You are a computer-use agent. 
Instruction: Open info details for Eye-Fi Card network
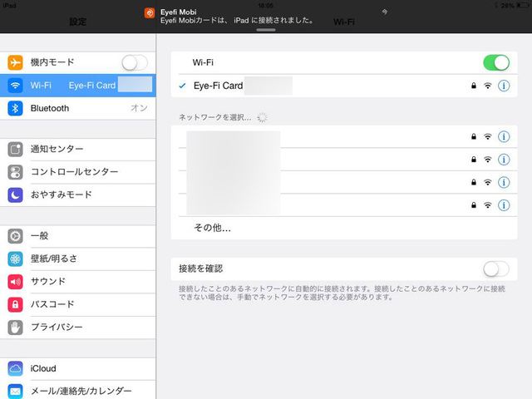(503, 86)
